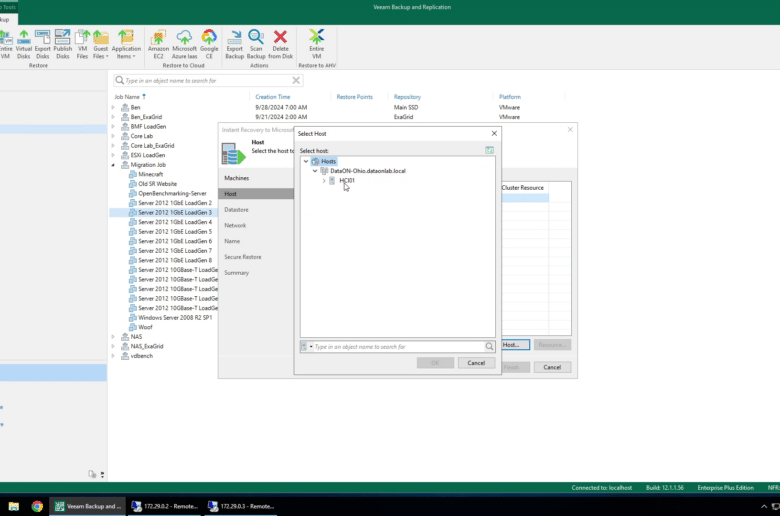Click the refresh icon in Select Host
Image resolution: width=780 pixels, height=516 pixels.
(489, 150)
